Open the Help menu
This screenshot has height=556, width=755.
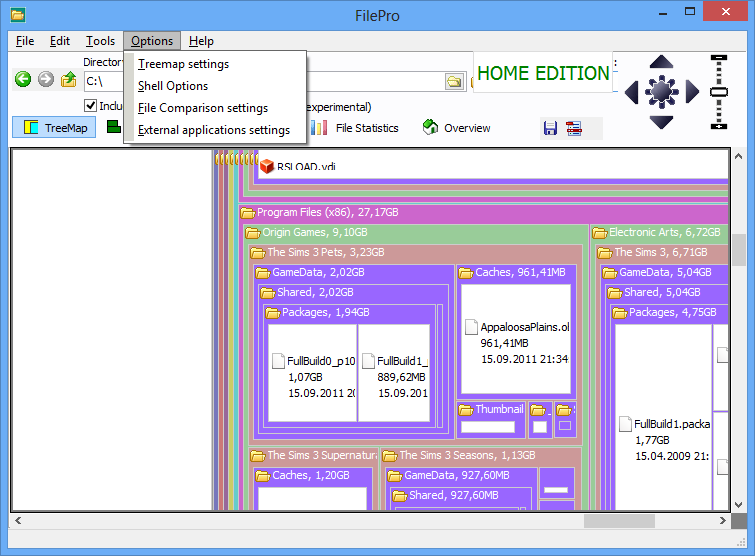pos(201,41)
